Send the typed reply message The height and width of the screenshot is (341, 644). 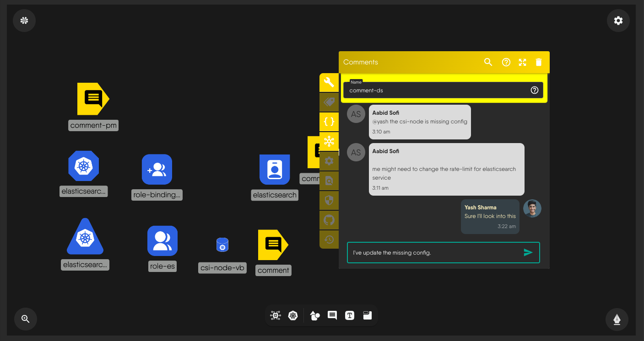coord(528,252)
